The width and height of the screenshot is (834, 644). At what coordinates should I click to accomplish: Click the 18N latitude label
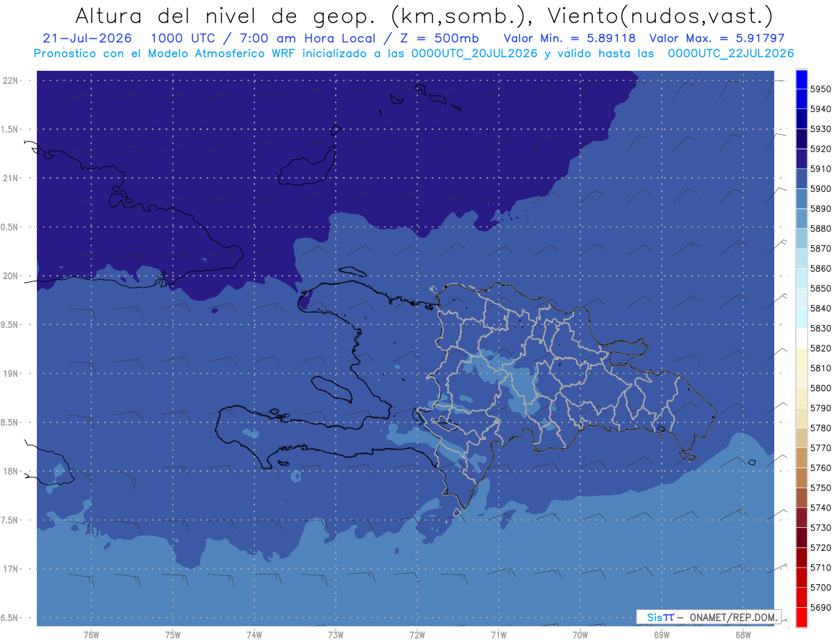pyautogui.click(x=12, y=472)
